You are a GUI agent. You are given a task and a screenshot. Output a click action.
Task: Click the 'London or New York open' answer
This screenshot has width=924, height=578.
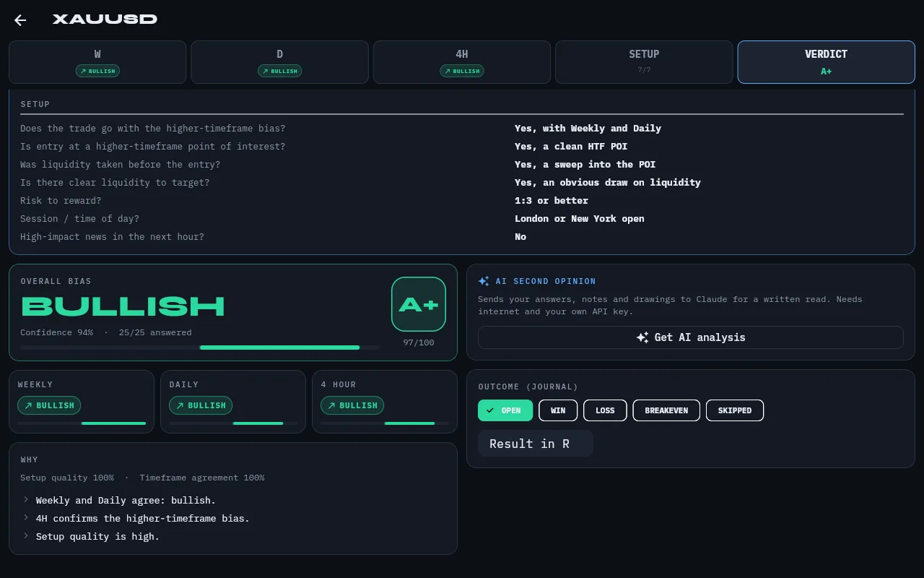pyautogui.click(x=580, y=219)
